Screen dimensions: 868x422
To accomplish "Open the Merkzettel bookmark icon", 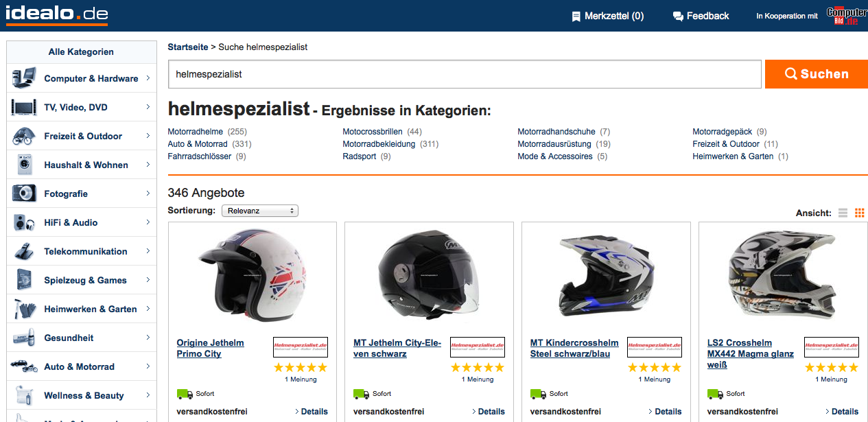I will tap(576, 16).
